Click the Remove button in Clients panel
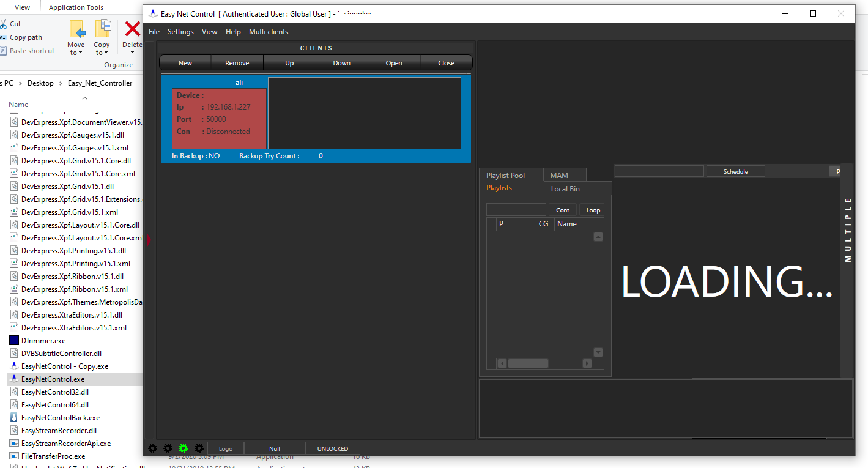 (237, 63)
